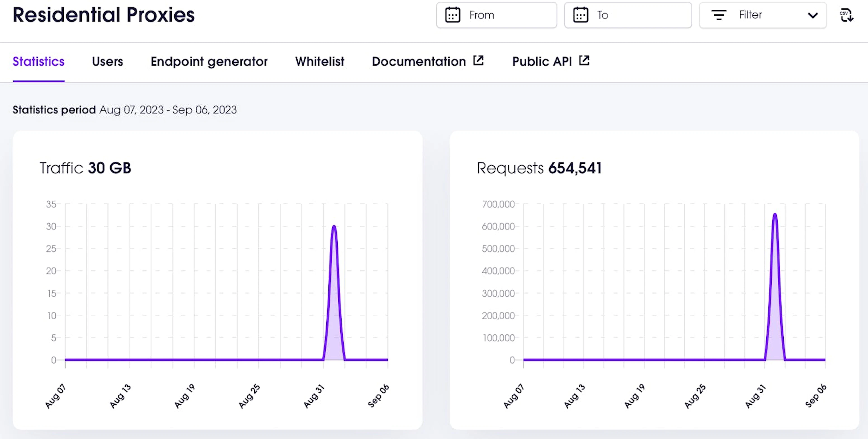Click the Documentation external link icon

click(478, 61)
